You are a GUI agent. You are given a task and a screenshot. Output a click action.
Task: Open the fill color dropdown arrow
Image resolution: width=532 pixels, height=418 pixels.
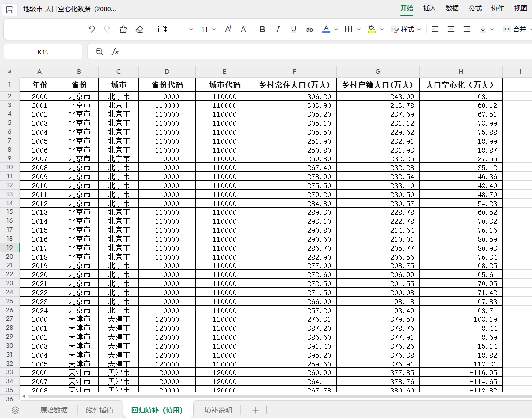(x=382, y=30)
